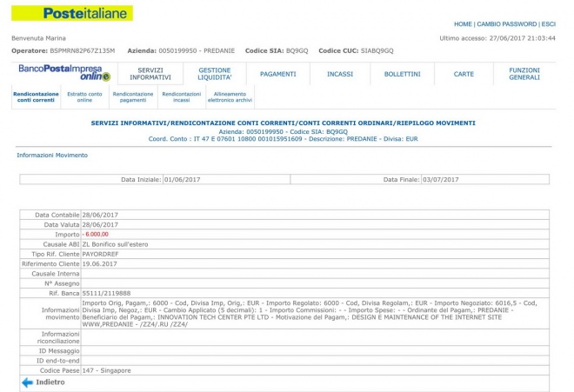Open the HOME link
The height and width of the screenshot is (392, 574).
pos(464,24)
